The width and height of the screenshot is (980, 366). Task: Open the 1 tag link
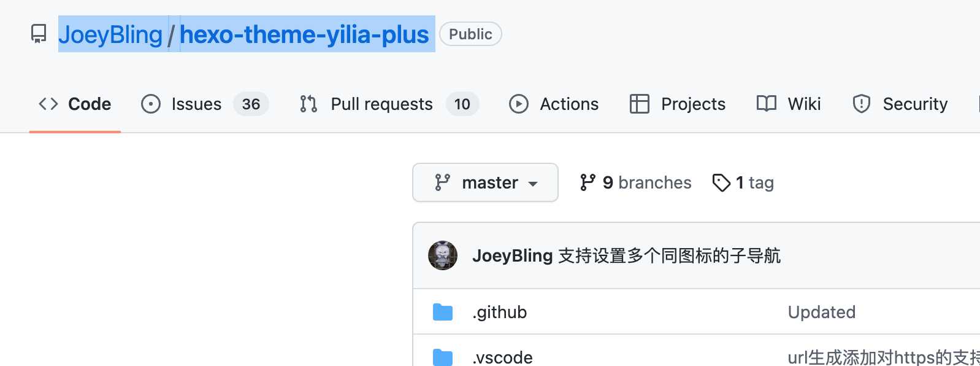tap(743, 182)
